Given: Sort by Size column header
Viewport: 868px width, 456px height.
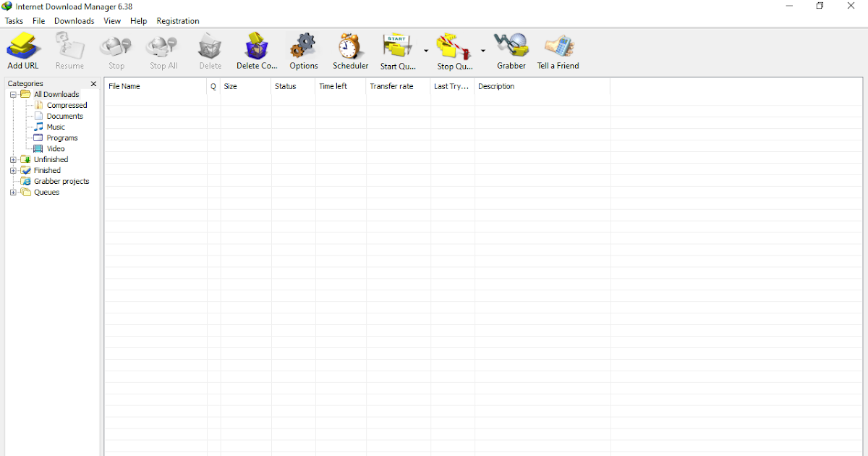Looking at the screenshot, I should [x=246, y=86].
